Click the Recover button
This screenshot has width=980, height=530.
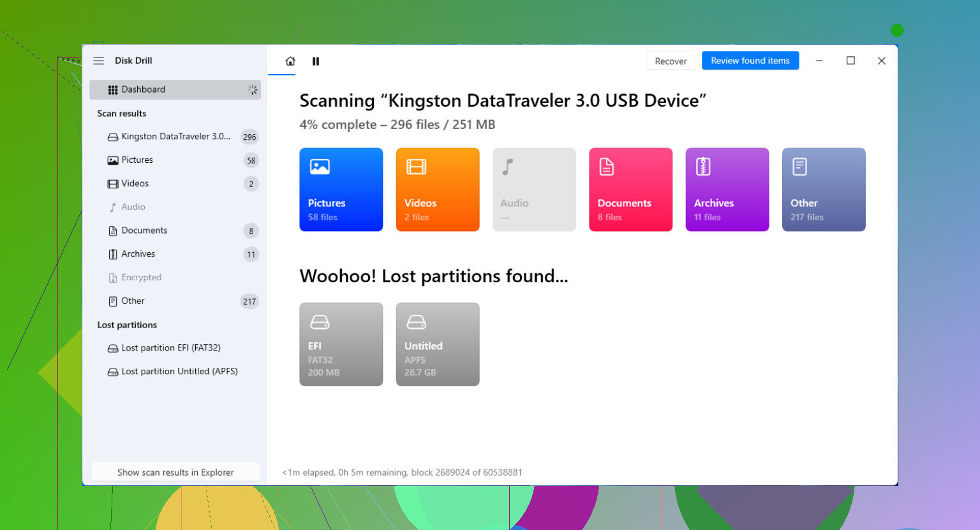[x=671, y=61]
